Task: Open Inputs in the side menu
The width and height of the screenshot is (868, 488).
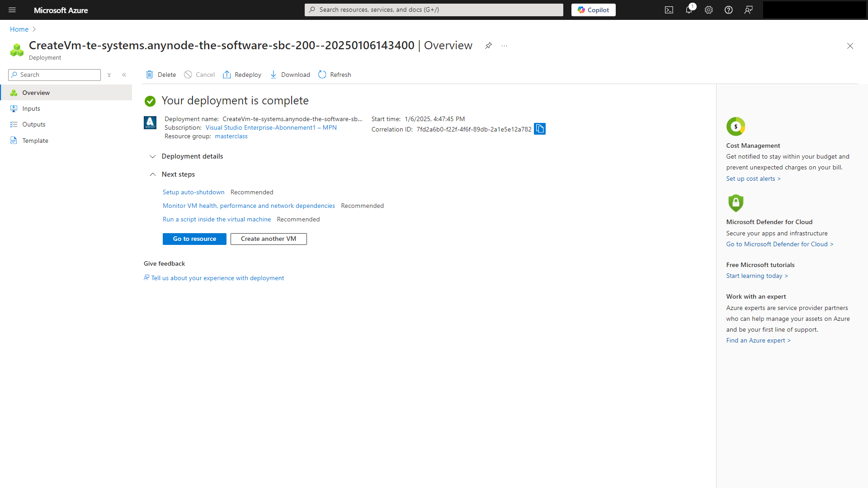Action: 66,108
